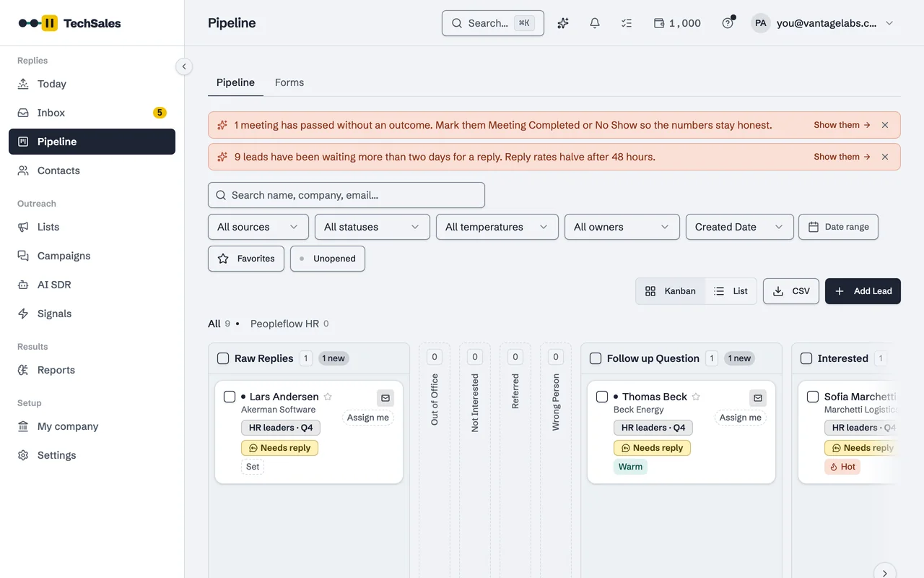Screen dimensions: 924x578
Task: Show the meeting without an outcome
Action: [x=842, y=125]
